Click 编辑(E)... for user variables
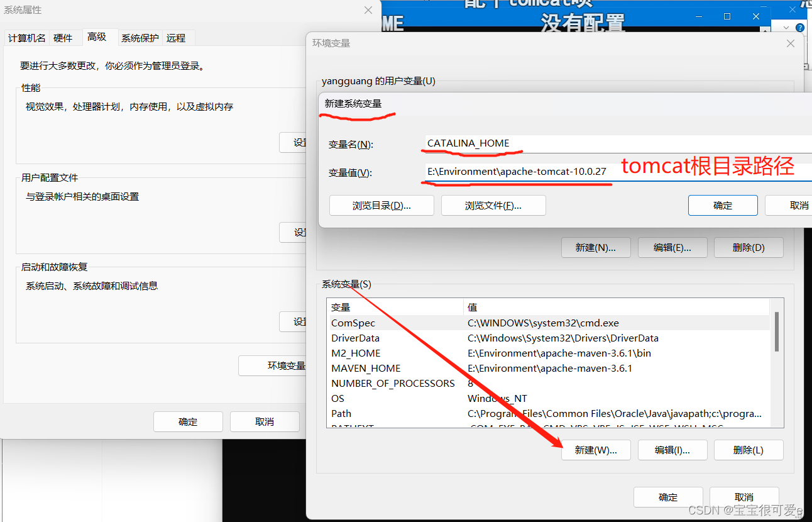The width and height of the screenshot is (812, 522). 672,247
